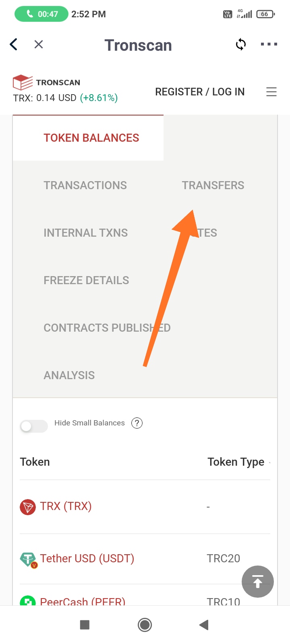The image size is (290, 644).
Task: Open the hamburger navigation menu
Action: (x=271, y=92)
